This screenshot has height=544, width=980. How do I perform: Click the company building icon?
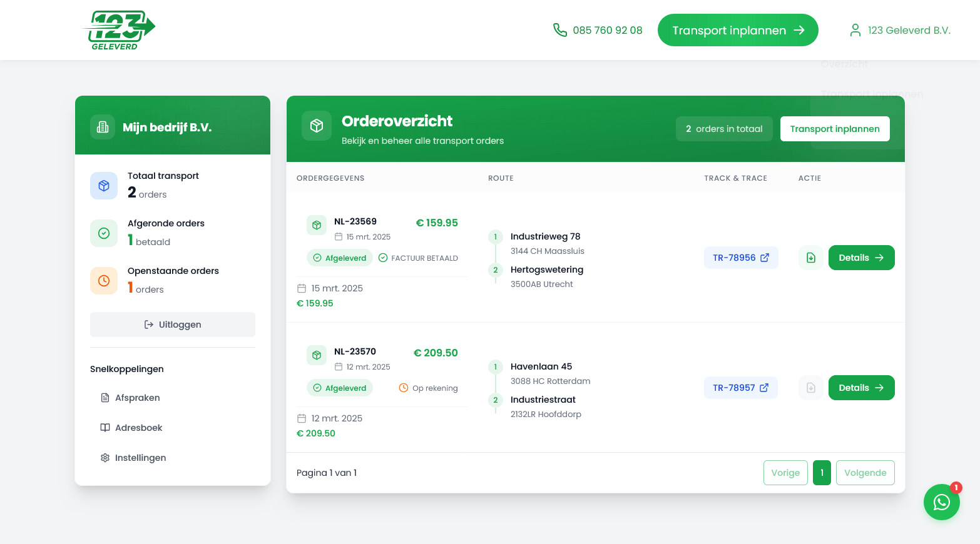[103, 127]
